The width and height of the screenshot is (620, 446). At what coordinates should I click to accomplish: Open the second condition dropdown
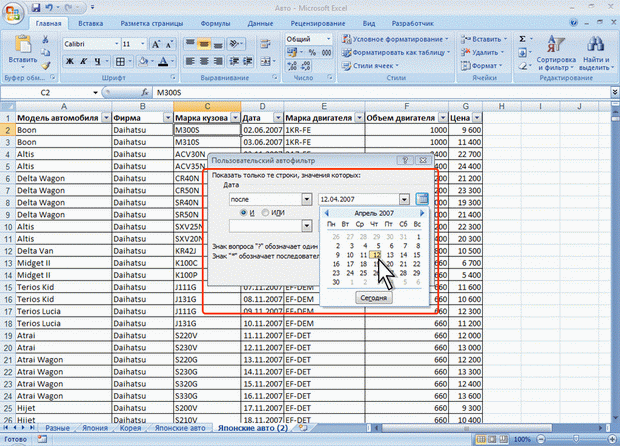(x=306, y=226)
